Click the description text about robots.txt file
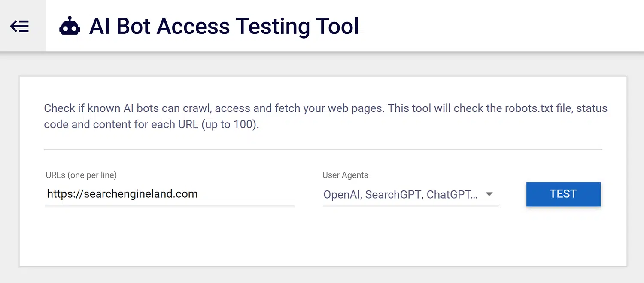Viewport: 644px width, 283px height. point(325,116)
